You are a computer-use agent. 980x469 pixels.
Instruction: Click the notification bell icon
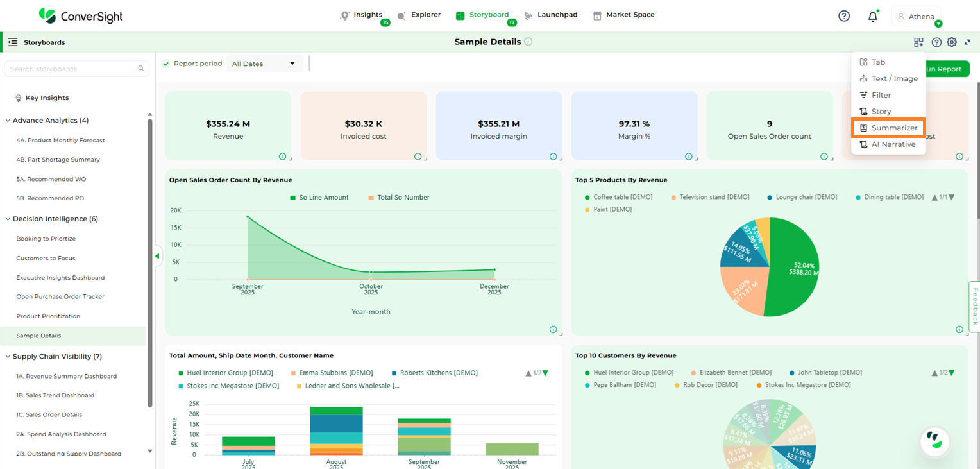(872, 17)
